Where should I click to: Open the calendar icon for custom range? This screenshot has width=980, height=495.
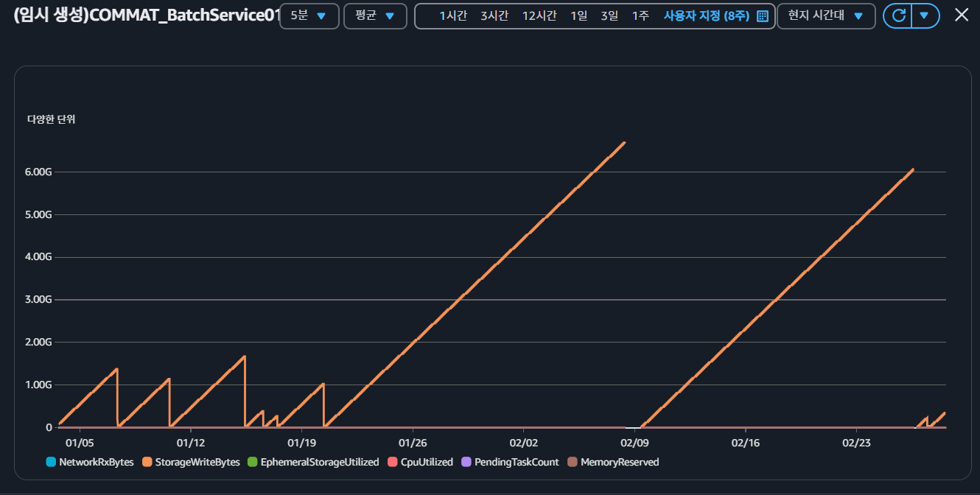point(763,16)
